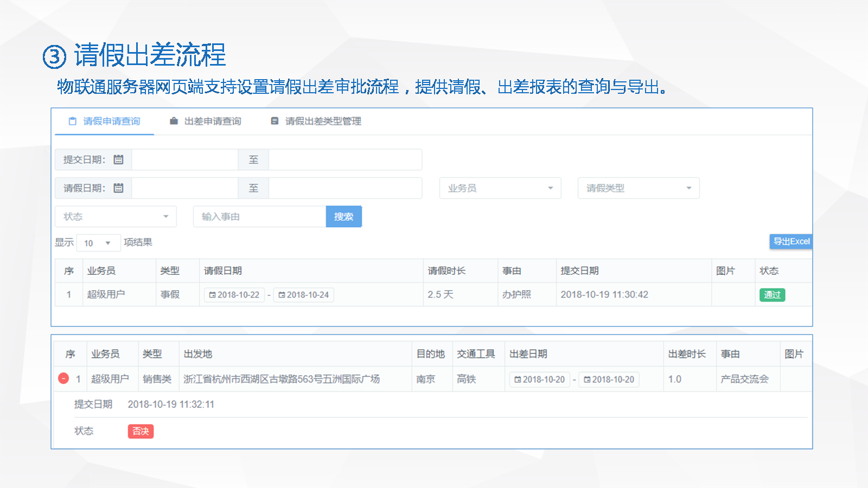Open the 业务员 dropdown filter
Screen dimensions: 868x488
pos(500,188)
